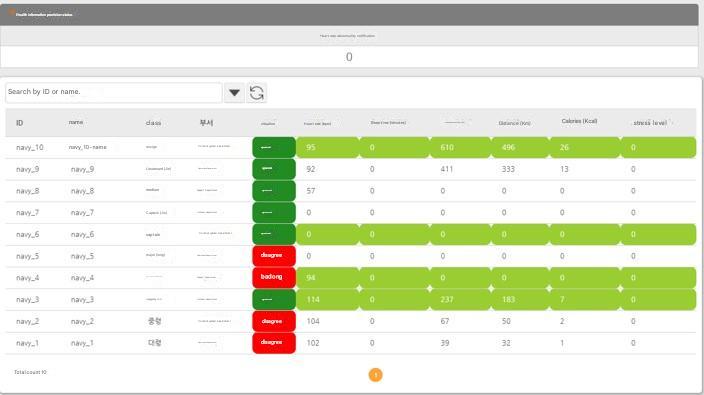Image resolution: width=704 pixels, height=395 pixels.
Task: Click value 39 in navy_1 row
Action: pyautogui.click(x=444, y=343)
